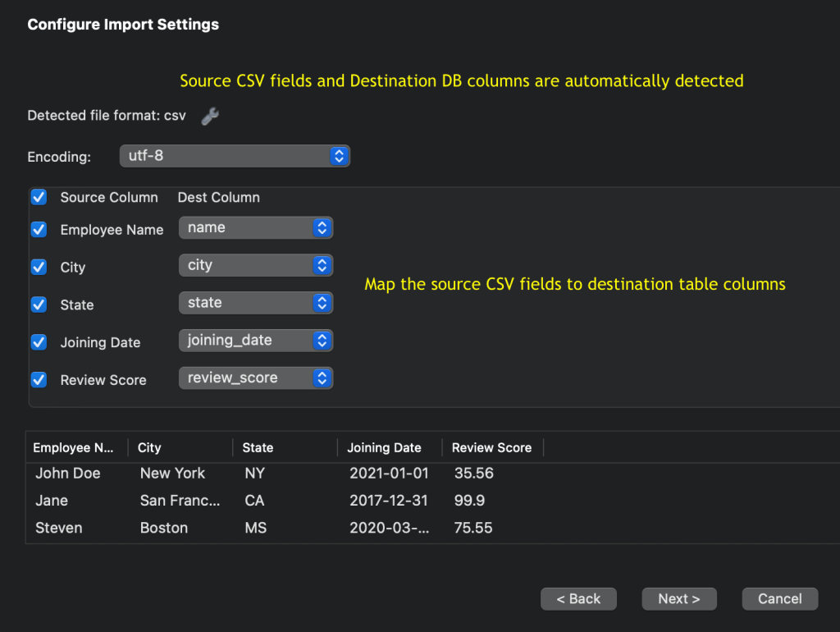This screenshot has height=632, width=840.
Task: Click the Next button
Action: pos(678,599)
